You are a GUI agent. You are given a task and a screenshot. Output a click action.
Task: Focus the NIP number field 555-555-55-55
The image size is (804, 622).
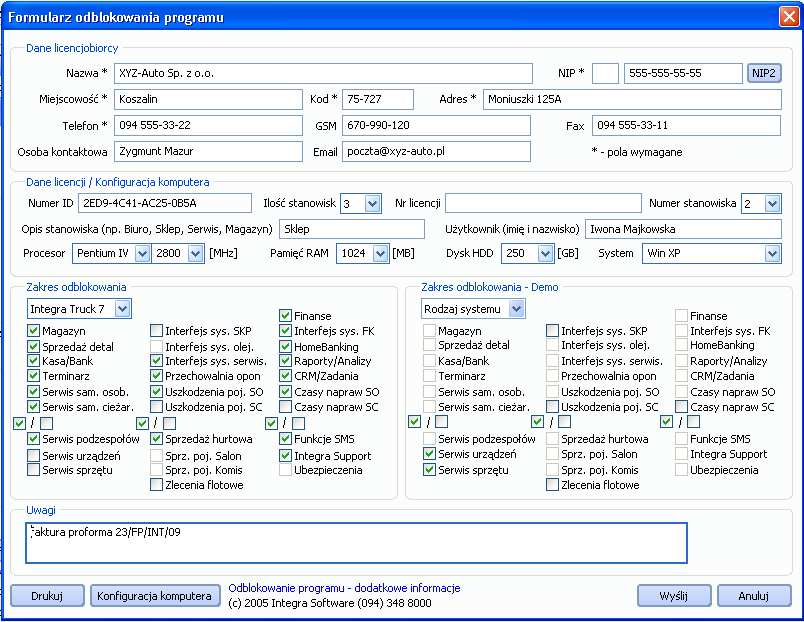683,73
